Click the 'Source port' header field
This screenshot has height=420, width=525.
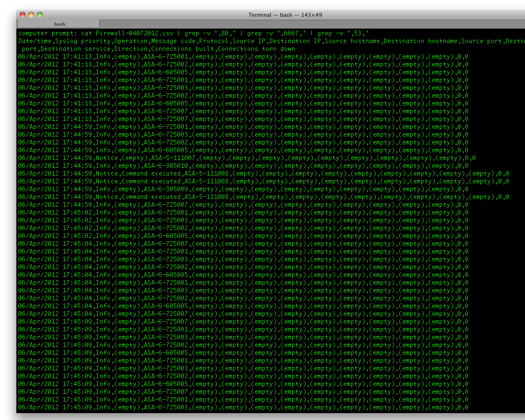482,41
